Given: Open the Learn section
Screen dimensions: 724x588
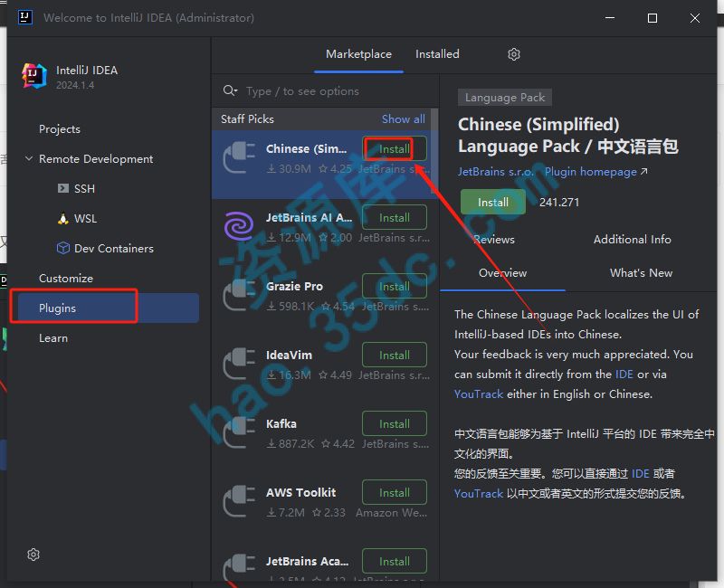Looking at the screenshot, I should pos(53,337).
